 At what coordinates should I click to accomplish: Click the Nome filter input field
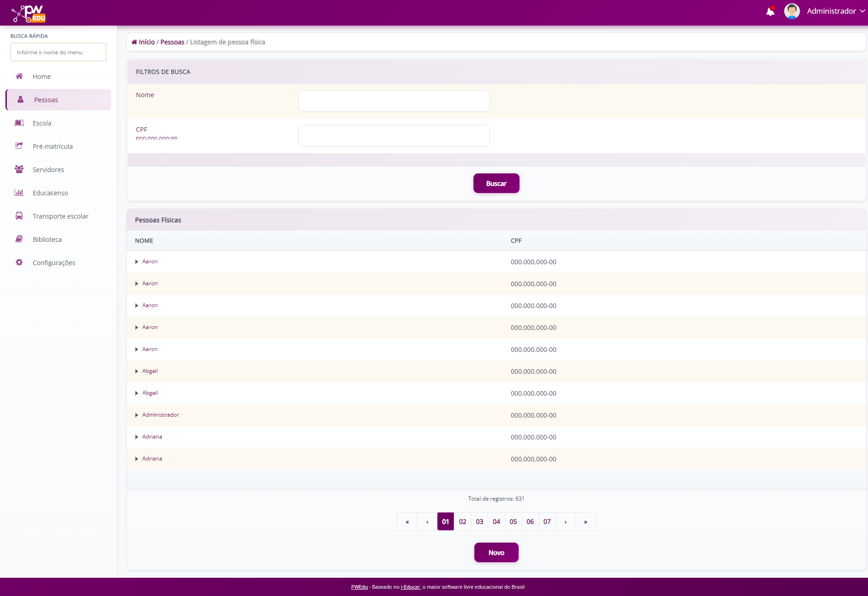coord(394,101)
